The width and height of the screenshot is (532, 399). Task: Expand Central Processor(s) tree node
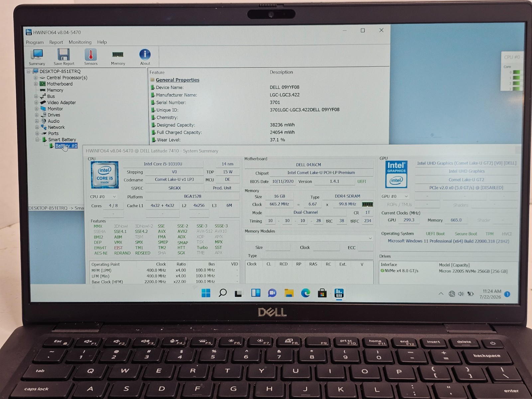point(36,78)
